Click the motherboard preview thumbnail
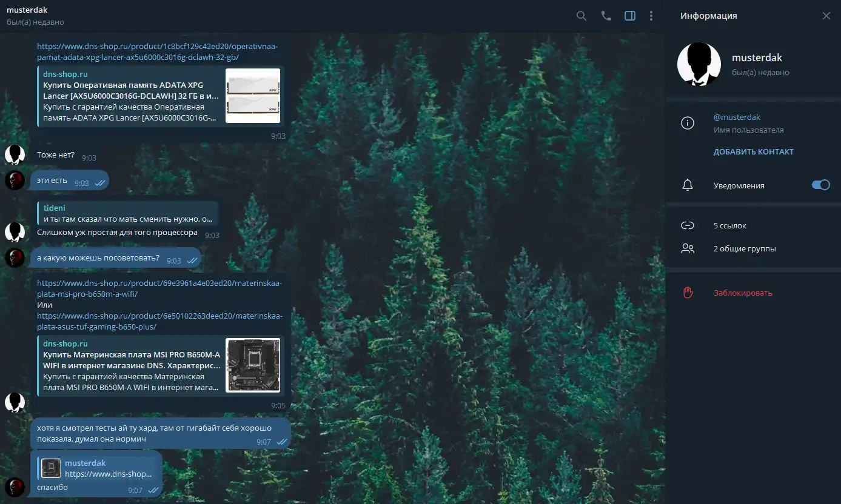The image size is (841, 504). click(253, 365)
